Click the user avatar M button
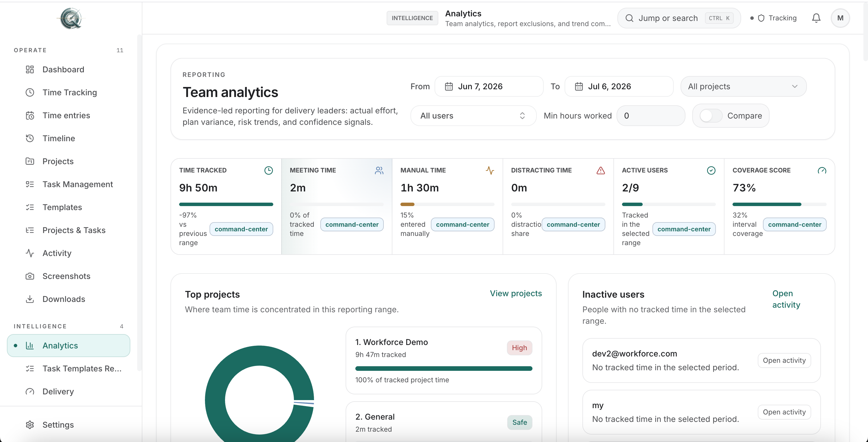868x442 pixels. pos(840,18)
